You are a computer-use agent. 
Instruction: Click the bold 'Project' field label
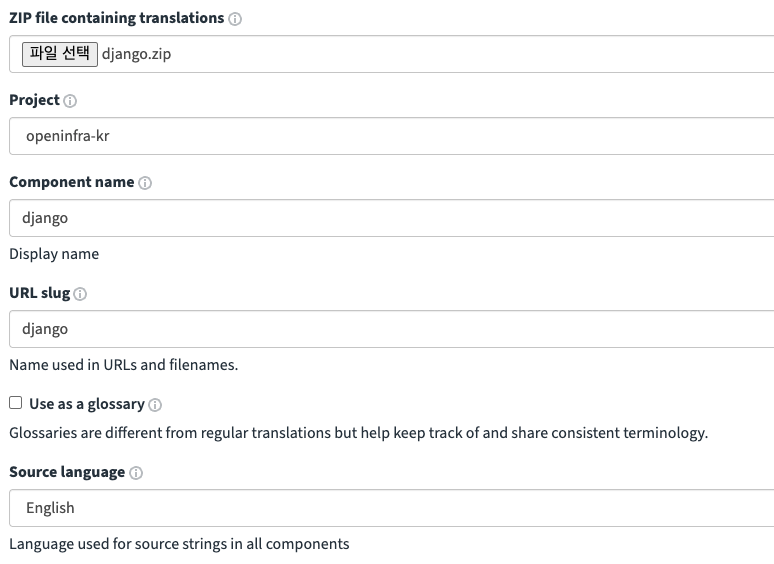coord(34,100)
